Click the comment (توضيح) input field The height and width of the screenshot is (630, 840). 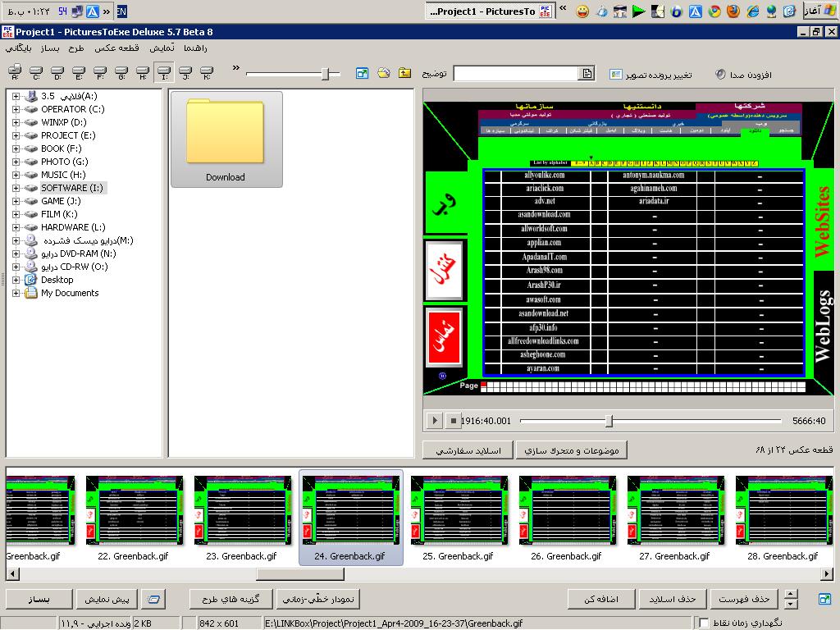click(x=516, y=73)
